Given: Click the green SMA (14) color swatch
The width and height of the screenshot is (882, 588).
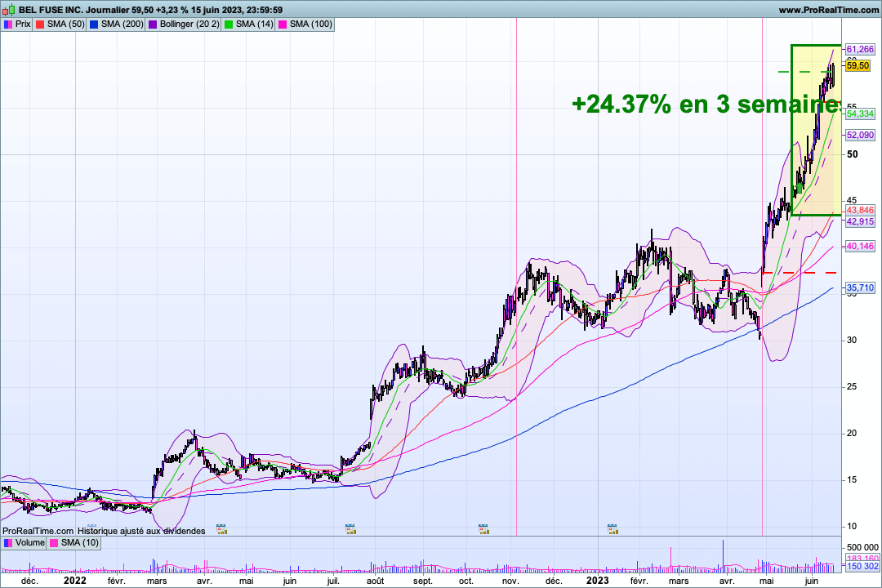Looking at the screenshot, I should coord(229,24).
